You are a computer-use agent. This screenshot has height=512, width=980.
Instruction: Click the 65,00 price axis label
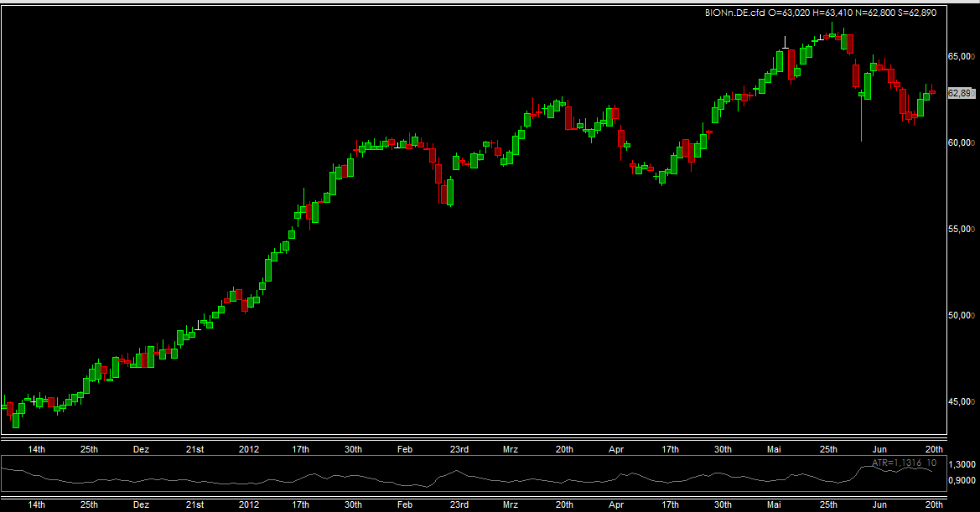(961, 56)
